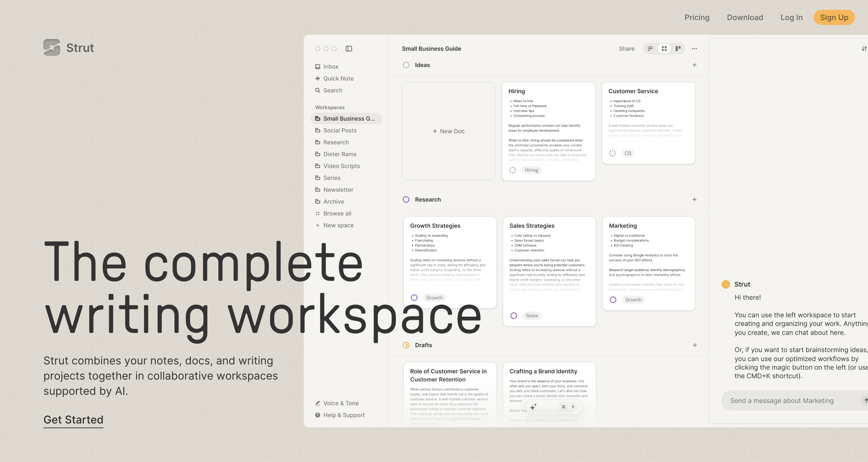Click the Drafts orange status icon

406,345
